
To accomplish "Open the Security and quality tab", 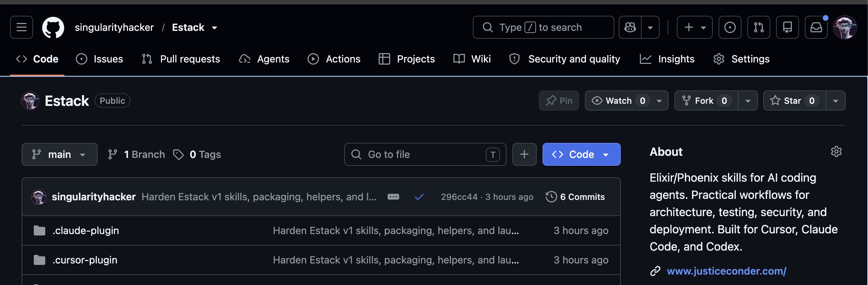I will [565, 59].
